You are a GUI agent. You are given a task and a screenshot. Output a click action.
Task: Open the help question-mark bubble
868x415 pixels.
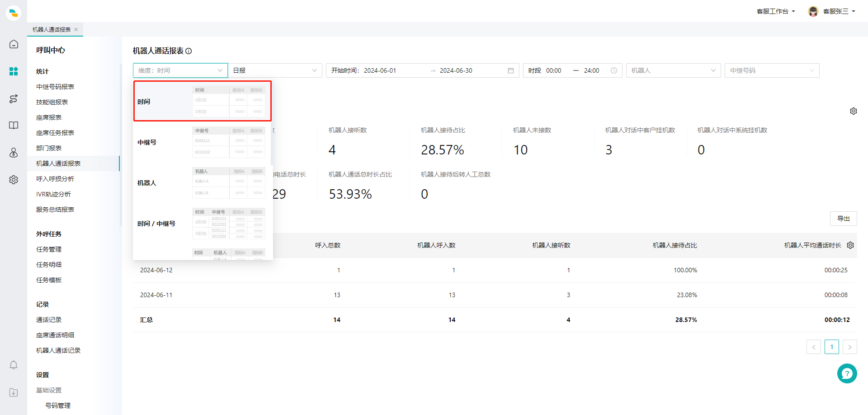[x=847, y=373]
